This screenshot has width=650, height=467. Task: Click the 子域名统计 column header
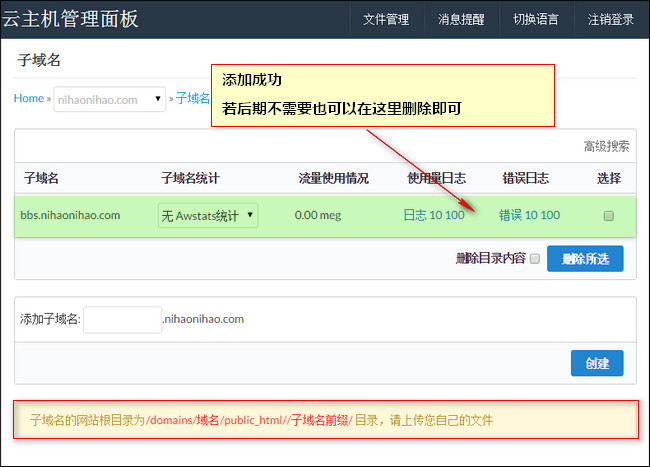pos(190,178)
